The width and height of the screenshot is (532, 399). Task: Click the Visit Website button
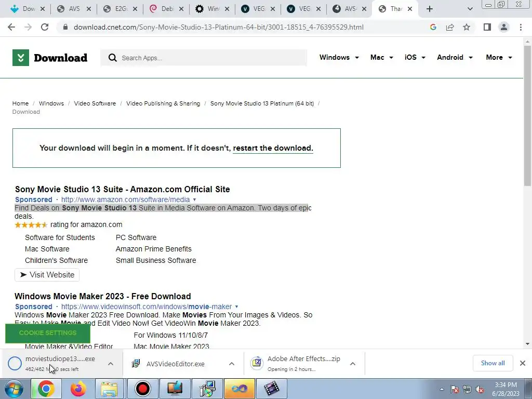click(47, 275)
